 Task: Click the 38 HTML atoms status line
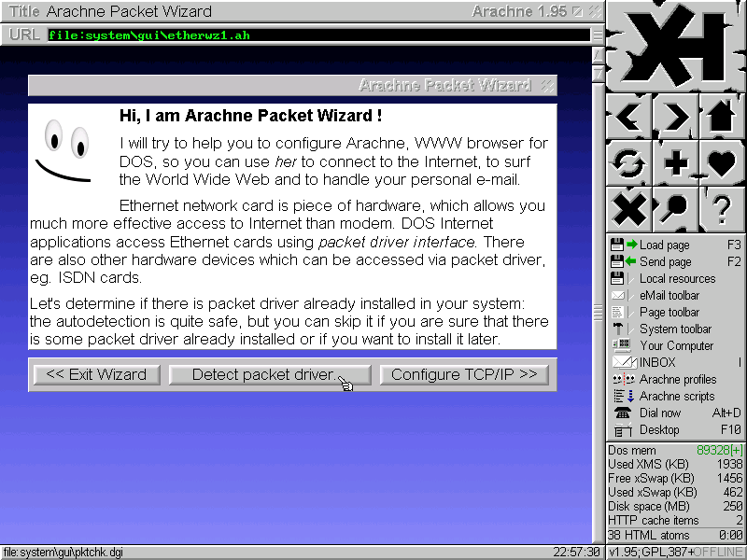[x=675, y=535]
